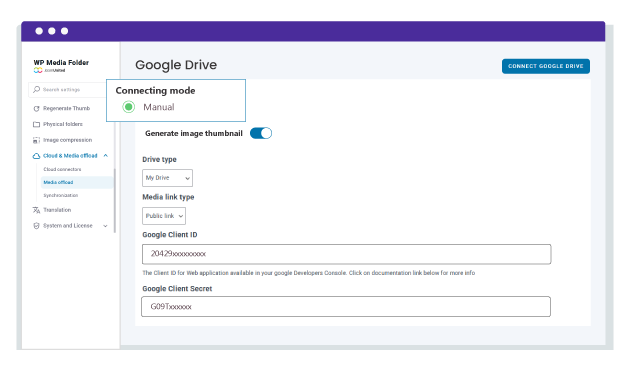Open System and License menu item
Screen dimensions: 630x371
(68, 226)
